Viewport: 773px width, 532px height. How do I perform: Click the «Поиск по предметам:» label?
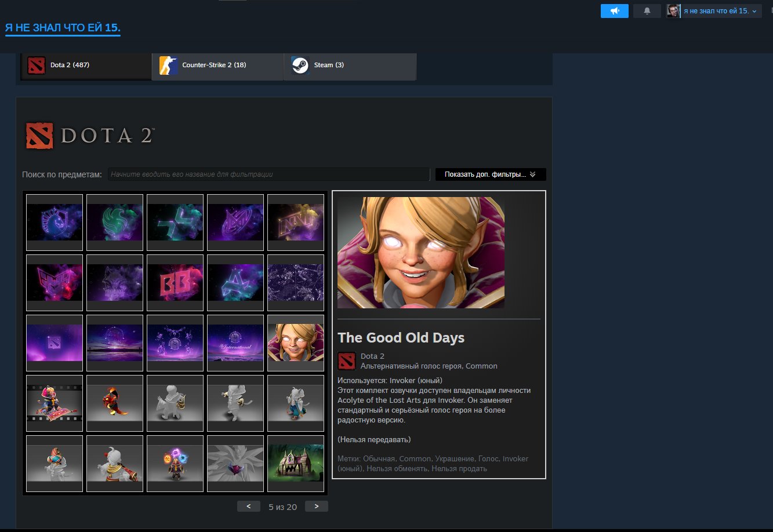pyautogui.click(x=62, y=174)
